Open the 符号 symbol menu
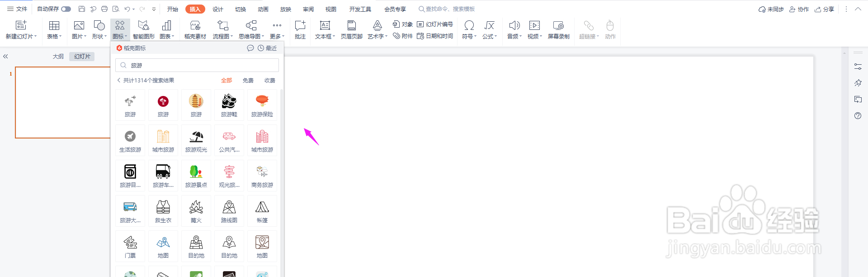 469,30
